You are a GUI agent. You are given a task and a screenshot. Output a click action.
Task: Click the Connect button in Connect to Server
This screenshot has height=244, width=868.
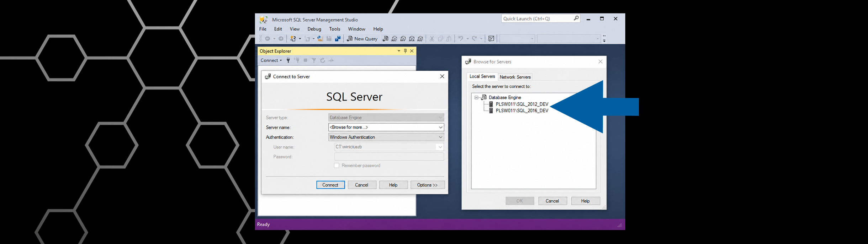(330, 185)
